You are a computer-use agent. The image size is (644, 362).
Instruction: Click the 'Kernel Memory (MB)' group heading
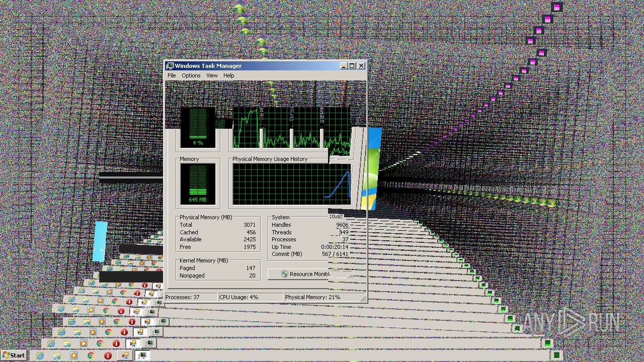point(204,260)
